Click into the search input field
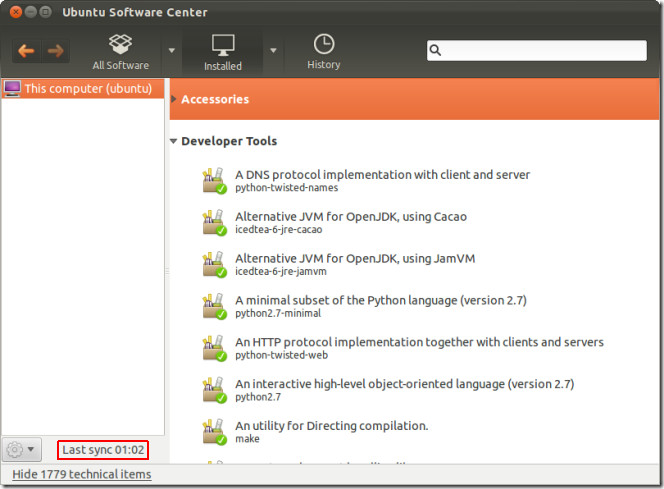 tap(537, 50)
